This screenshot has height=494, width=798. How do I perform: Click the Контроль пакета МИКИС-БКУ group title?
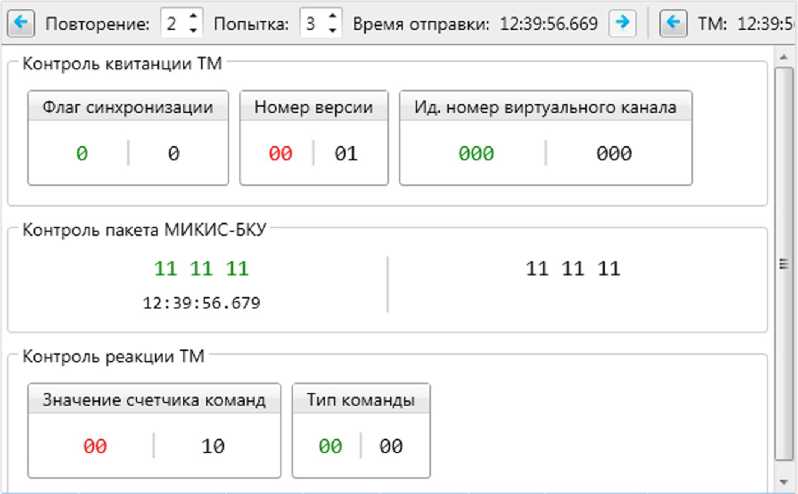[x=144, y=230]
